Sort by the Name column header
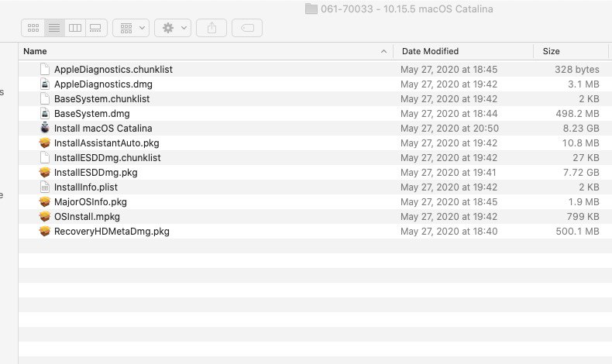 tap(35, 51)
